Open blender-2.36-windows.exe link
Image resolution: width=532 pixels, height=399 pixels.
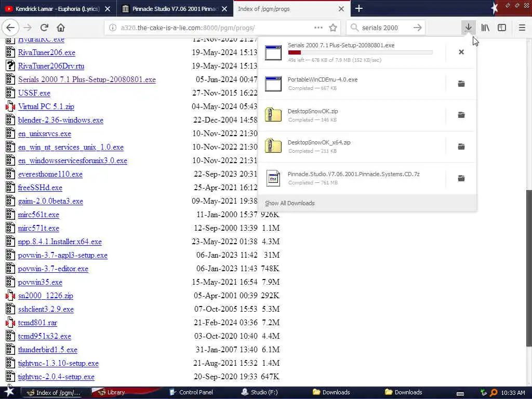[60, 120]
